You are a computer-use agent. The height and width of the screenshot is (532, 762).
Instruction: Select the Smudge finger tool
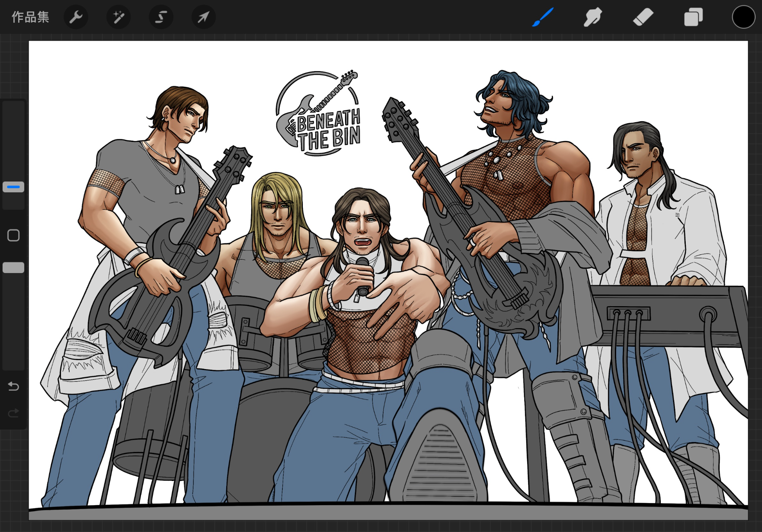click(593, 17)
